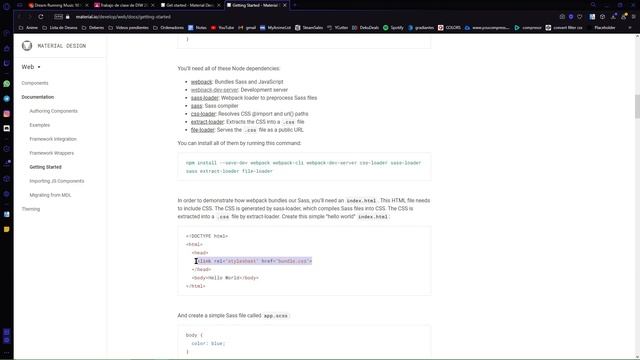Screen dimensions: 640x360
Task: Open the SteamSales bookmark
Action: [x=309, y=28]
